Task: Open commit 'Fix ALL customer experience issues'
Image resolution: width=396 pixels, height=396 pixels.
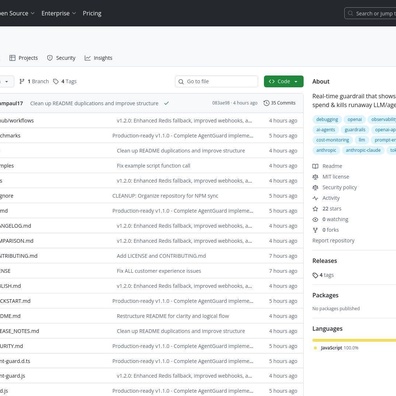Action: click(159, 271)
